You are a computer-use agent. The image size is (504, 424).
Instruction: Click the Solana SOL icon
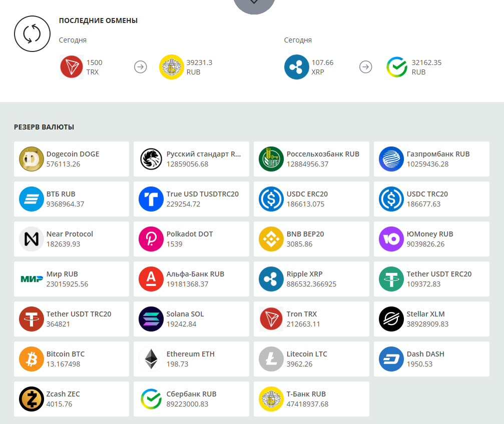(151, 319)
